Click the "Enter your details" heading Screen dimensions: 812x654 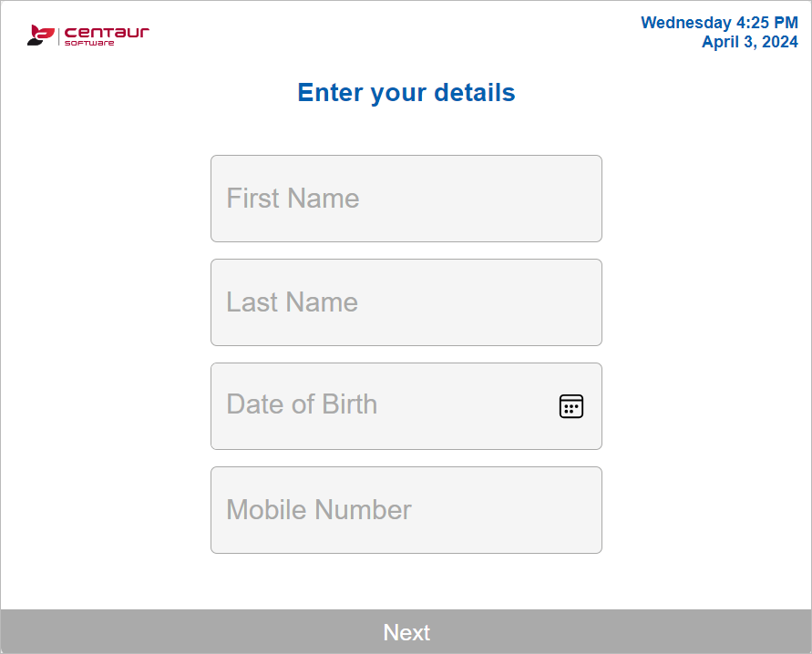click(406, 93)
